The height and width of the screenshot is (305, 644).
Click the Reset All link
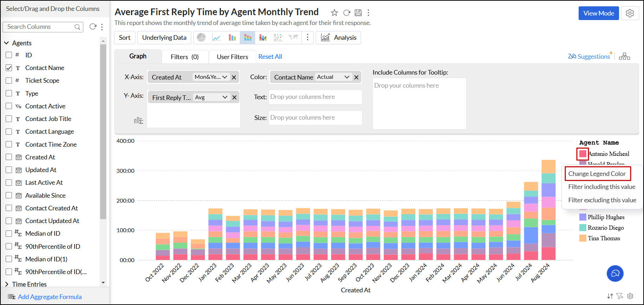point(270,57)
